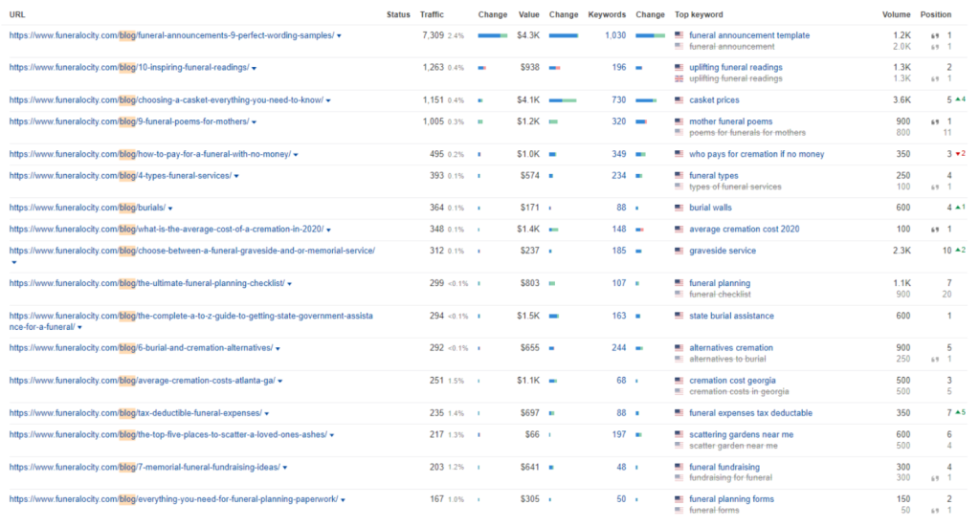Screen dimensions: 980x527
Task: Open the dropdown beside average-cremation-costs-atlanta-ga URL
Action: click(280, 382)
